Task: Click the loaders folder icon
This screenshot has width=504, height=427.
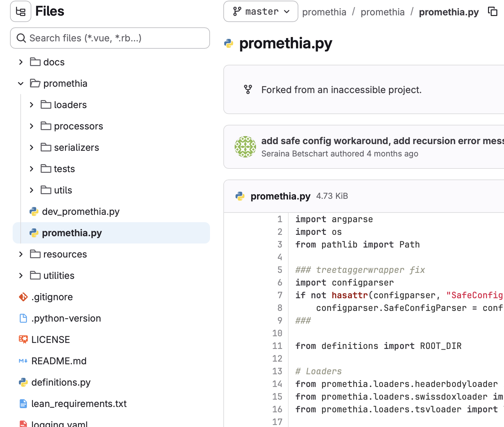Action: tap(46, 104)
